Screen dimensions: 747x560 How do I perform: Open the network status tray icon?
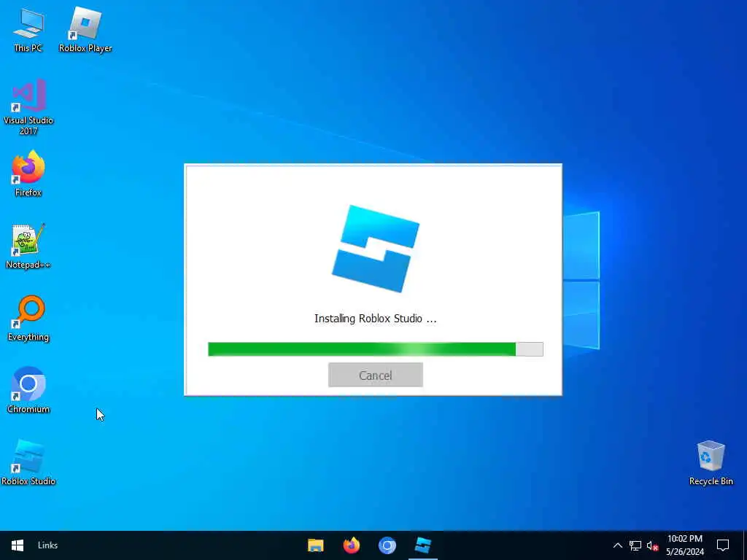pos(635,545)
